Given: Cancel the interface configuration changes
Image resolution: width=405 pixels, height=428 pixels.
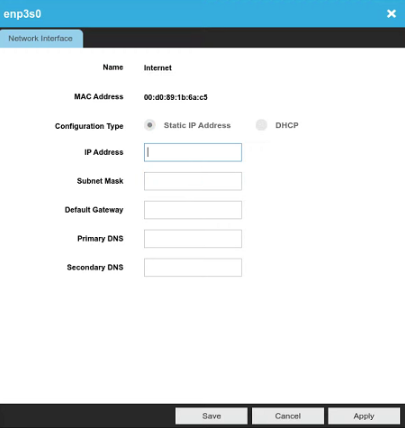Looking at the screenshot, I should [288, 416].
